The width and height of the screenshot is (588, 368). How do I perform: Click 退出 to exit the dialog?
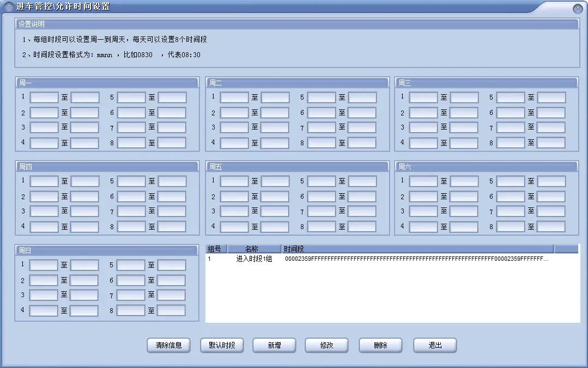click(x=435, y=346)
